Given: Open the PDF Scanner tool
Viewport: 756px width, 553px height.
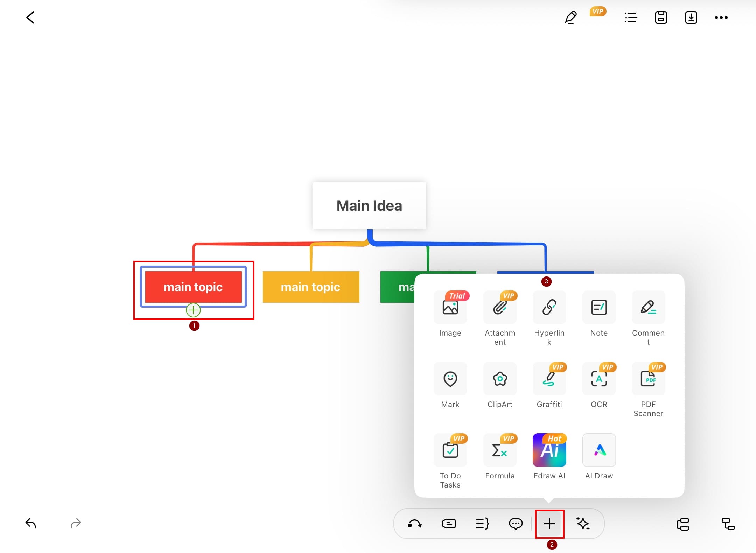Looking at the screenshot, I should pyautogui.click(x=648, y=379).
